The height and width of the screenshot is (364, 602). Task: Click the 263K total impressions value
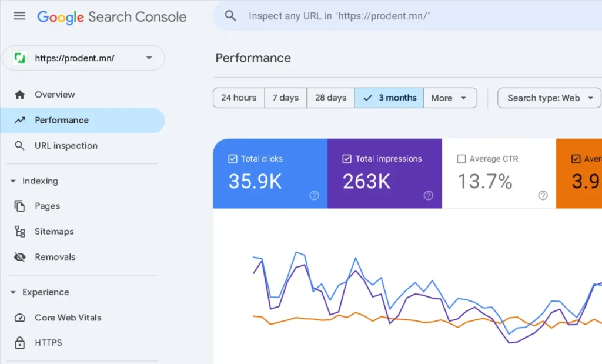pos(367,181)
